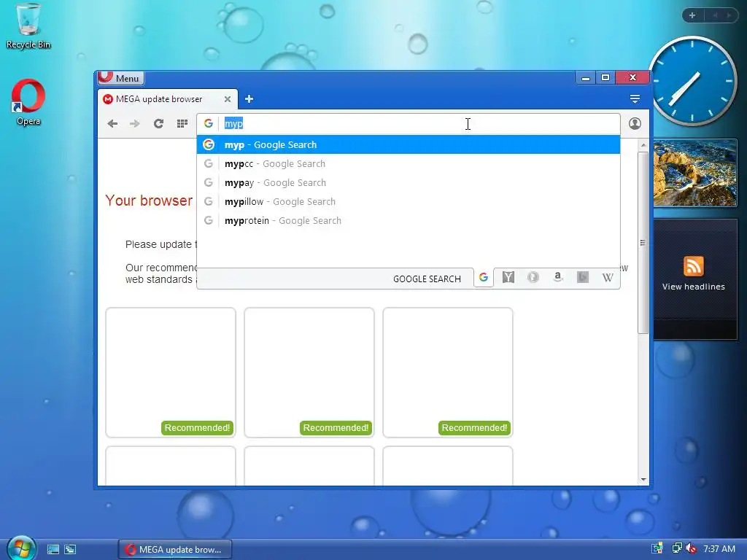Select Opera desktop shortcut
The width and height of the screenshot is (747, 560).
[28, 102]
